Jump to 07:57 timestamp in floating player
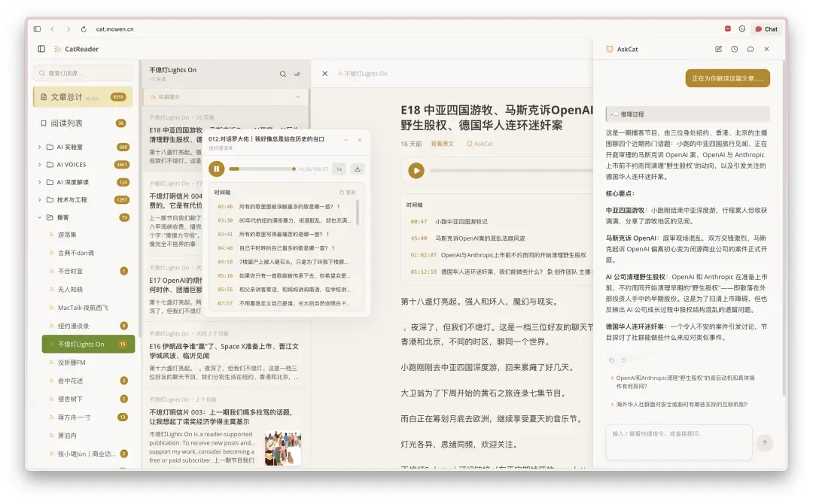Image resolution: width=813 pixels, height=504 pixels. [x=225, y=303]
